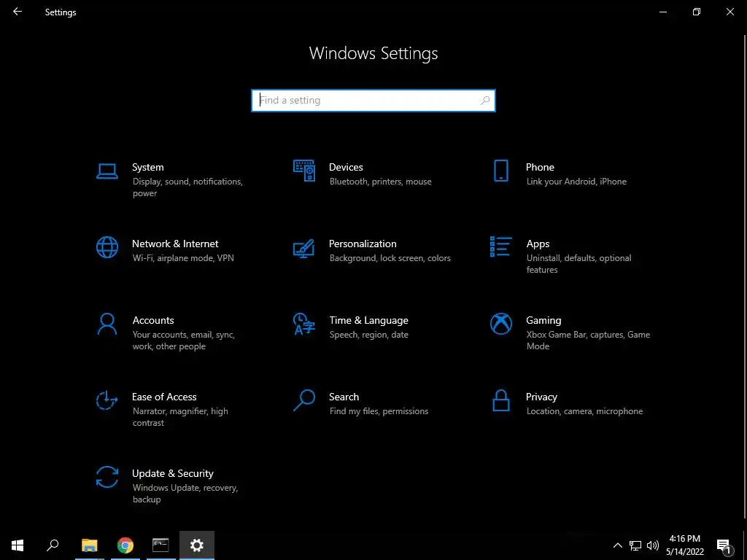Click 'Narrator, magnifier, high contrast' text
The height and width of the screenshot is (560, 747).
[x=180, y=417]
